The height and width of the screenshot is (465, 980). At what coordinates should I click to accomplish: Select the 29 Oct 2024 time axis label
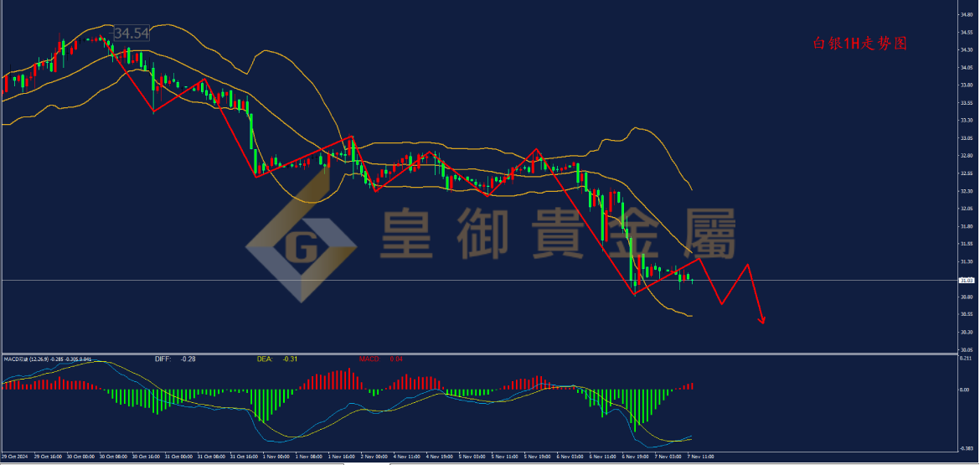click(x=13, y=457)
